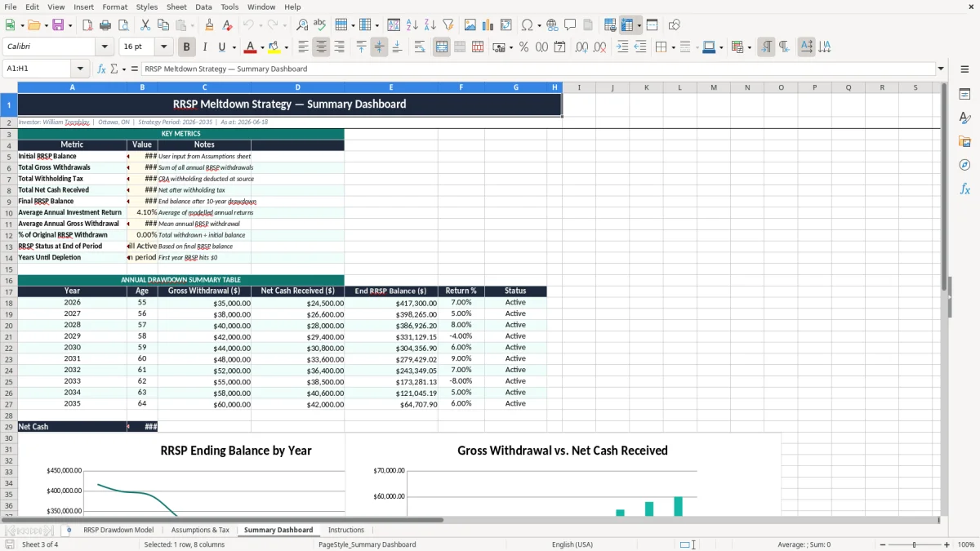The image size is (980, 551).
Task: Click Insert Hyperlink icon
Action: (552, 25)
